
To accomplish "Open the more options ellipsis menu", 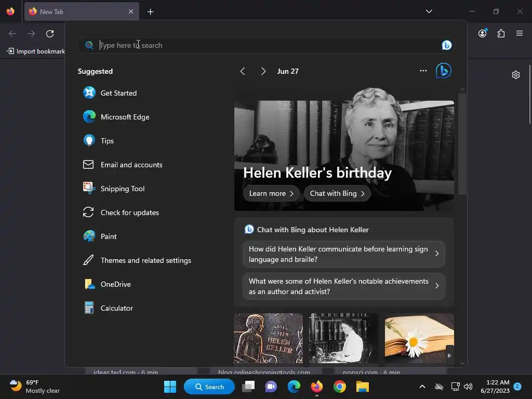I will (423, 71).
